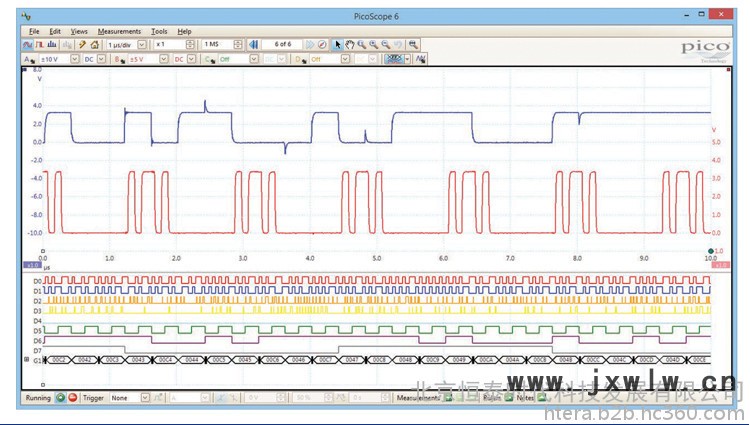Viewport: 750px width, 425px height.
Task: Click the Running status label
Action: click(38, 398)
